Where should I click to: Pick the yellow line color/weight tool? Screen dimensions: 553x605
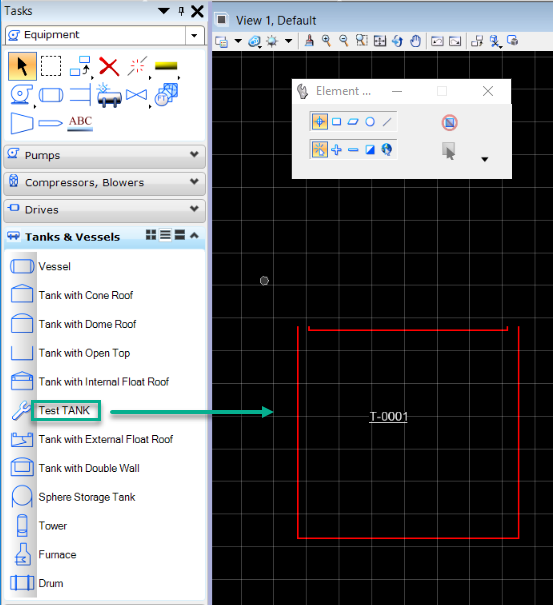click(x=166, y=66)
